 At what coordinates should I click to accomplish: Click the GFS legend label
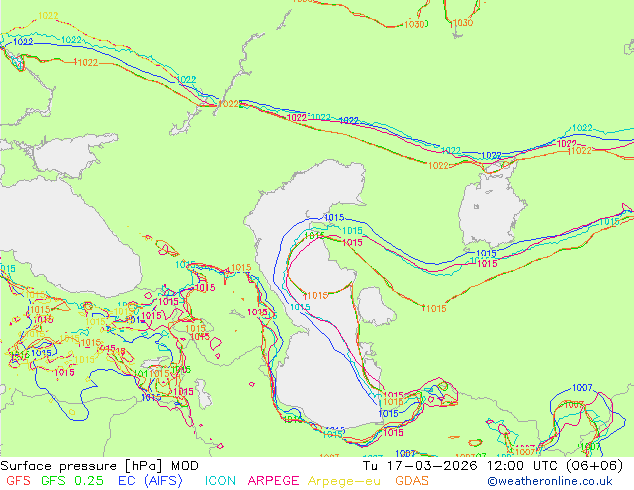(18, 481)
